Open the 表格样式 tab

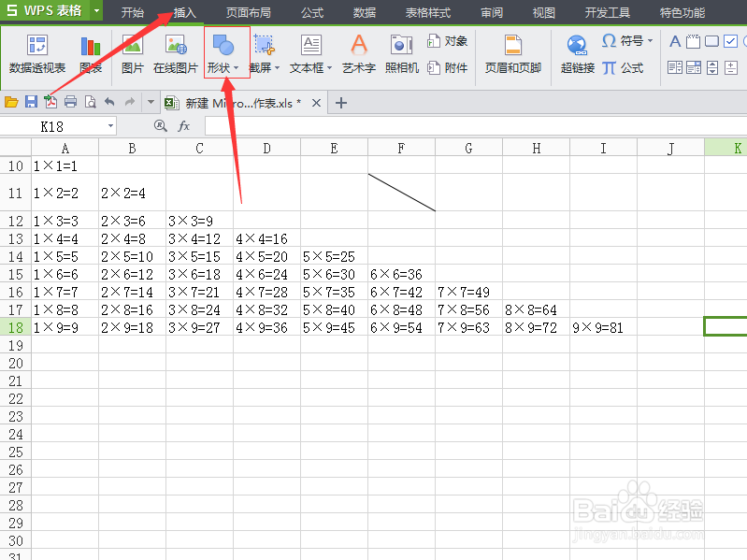pos(428,12)
